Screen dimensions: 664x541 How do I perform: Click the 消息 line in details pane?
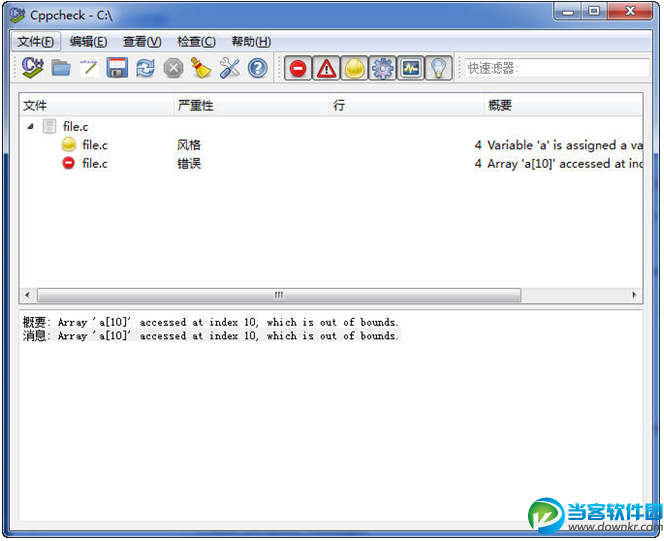pyautogui.click(x=210, y=336)
